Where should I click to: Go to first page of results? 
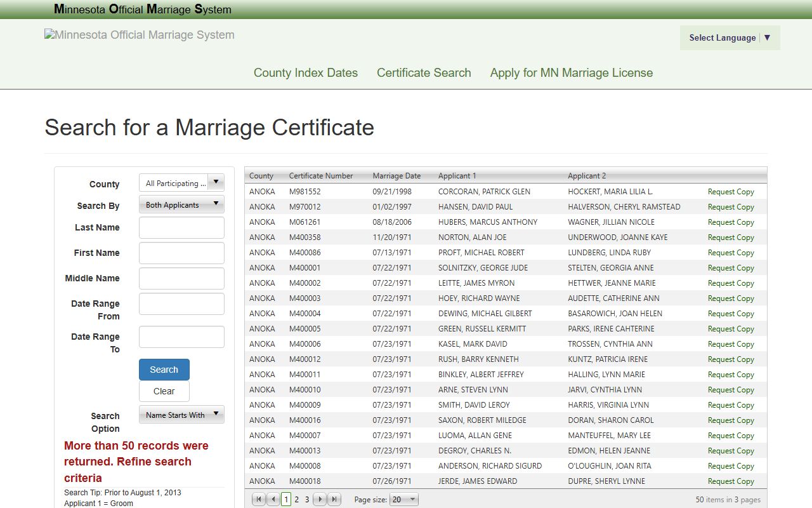(259, 500)
